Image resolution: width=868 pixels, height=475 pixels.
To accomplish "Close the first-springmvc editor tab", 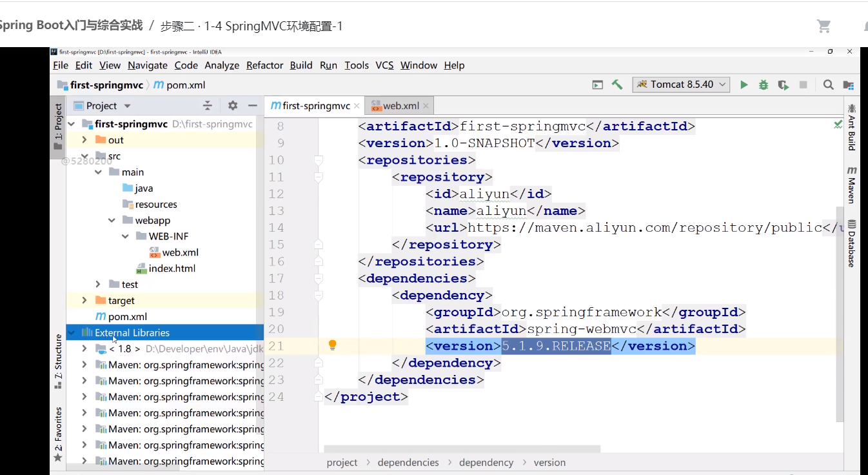I will (x=357, y=106).
